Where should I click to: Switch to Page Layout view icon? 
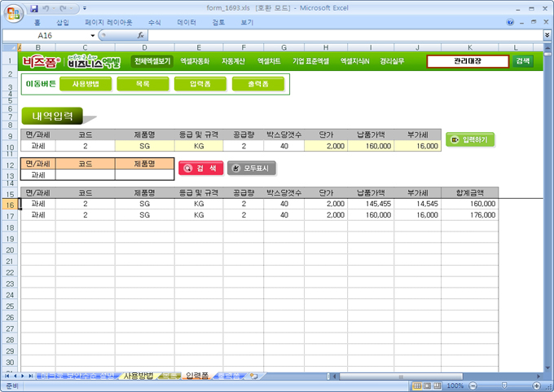[x=427, y=385]
